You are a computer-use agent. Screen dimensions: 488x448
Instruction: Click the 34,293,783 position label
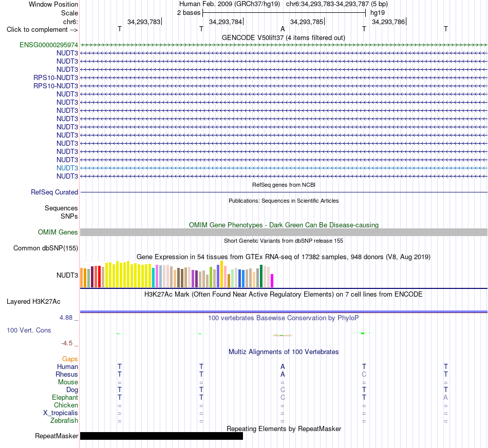pos(143,22)
